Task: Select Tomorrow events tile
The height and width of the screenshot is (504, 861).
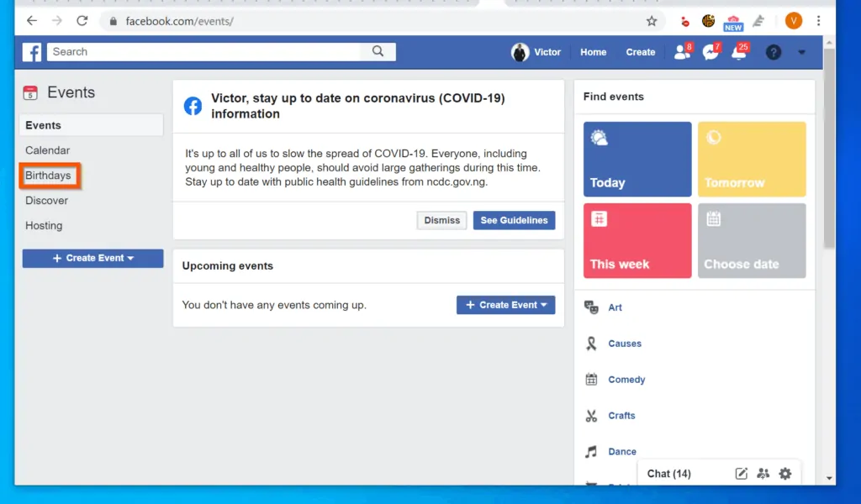Action: (x=752, y=159)
